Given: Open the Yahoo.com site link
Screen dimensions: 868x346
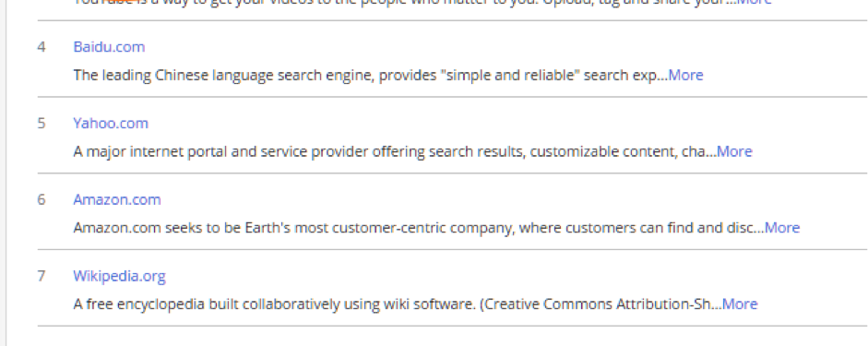Looking at the screenshot, I should tap(111, 123).
